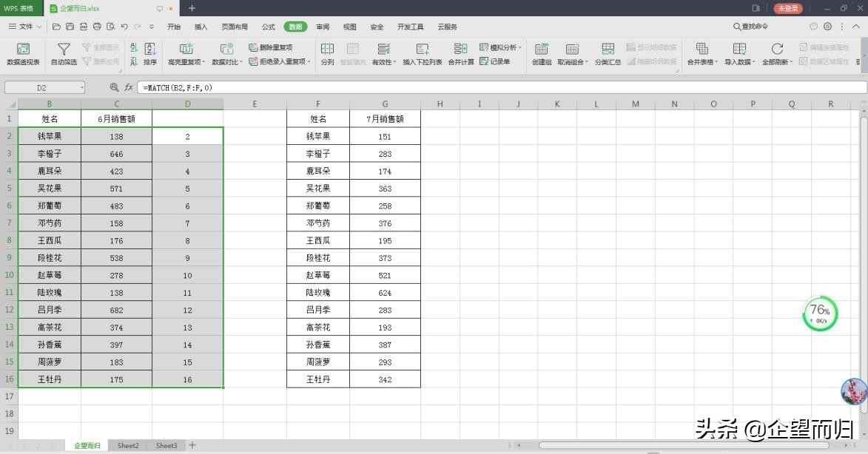Click 创建组 create group

[542, 54]
